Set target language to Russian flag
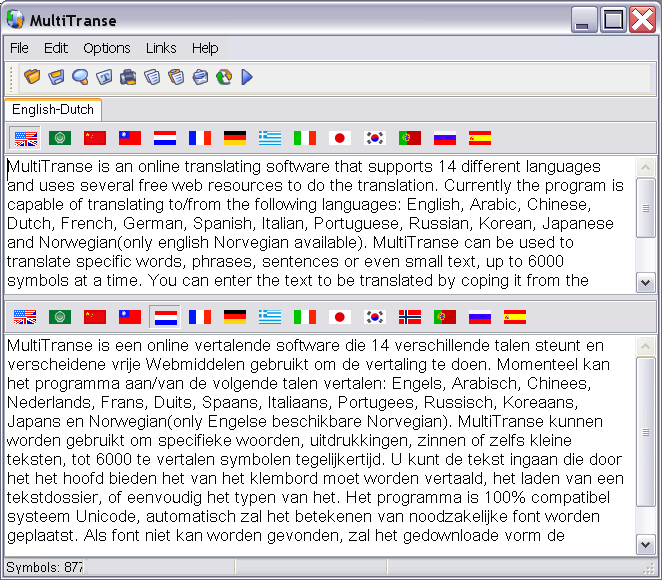 tap(480, 317)
